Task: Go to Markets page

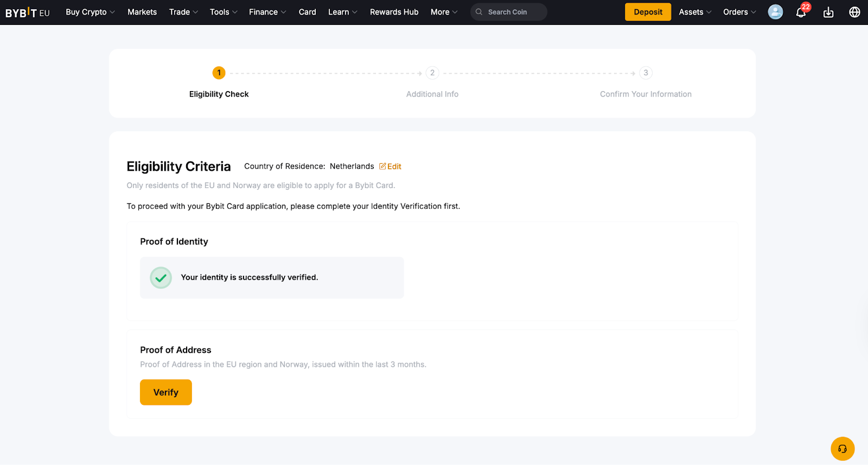Action: [142, 12]
